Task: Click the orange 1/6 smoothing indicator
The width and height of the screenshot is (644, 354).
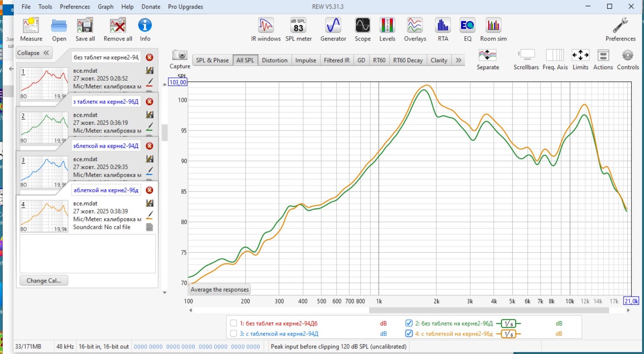Action: (508, 334)
